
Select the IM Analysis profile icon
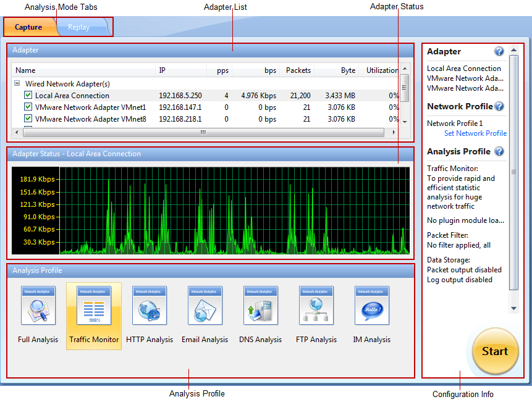(371, 306)
